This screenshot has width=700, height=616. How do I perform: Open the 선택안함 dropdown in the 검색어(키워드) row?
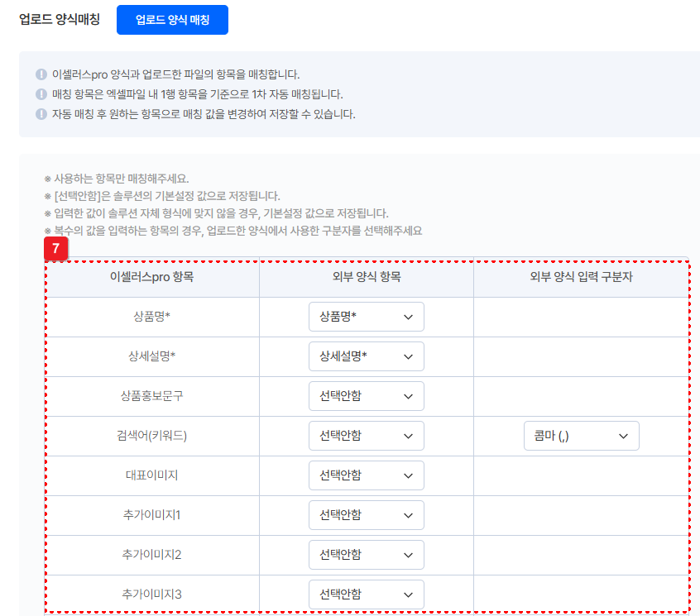coord(366,436)
